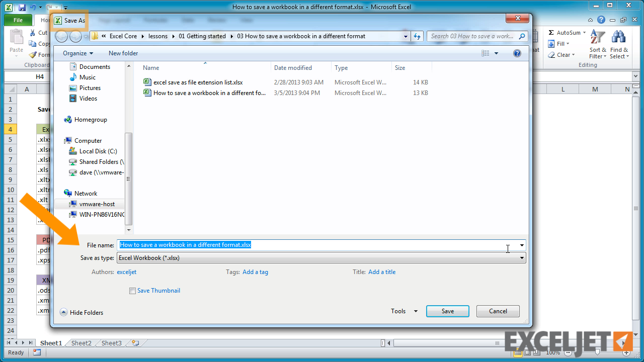Click the Find & Select binoculars icon
This screenshot has width=644, height=362.
coord(618,37)
